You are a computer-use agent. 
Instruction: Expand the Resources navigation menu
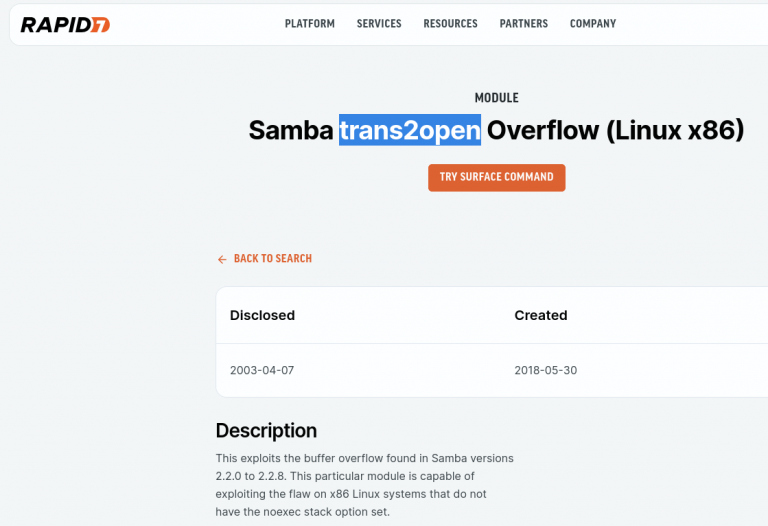pyautogui.click(x=450, y=24)
